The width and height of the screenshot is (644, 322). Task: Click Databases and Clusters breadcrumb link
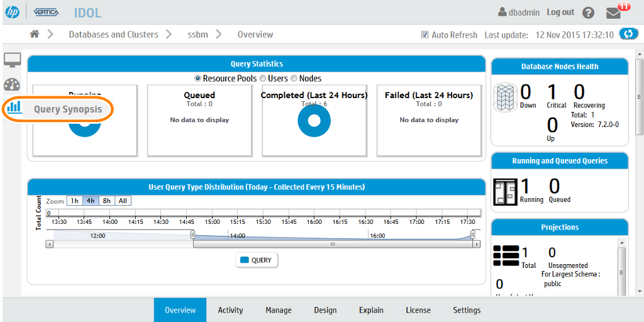point(113,34)
